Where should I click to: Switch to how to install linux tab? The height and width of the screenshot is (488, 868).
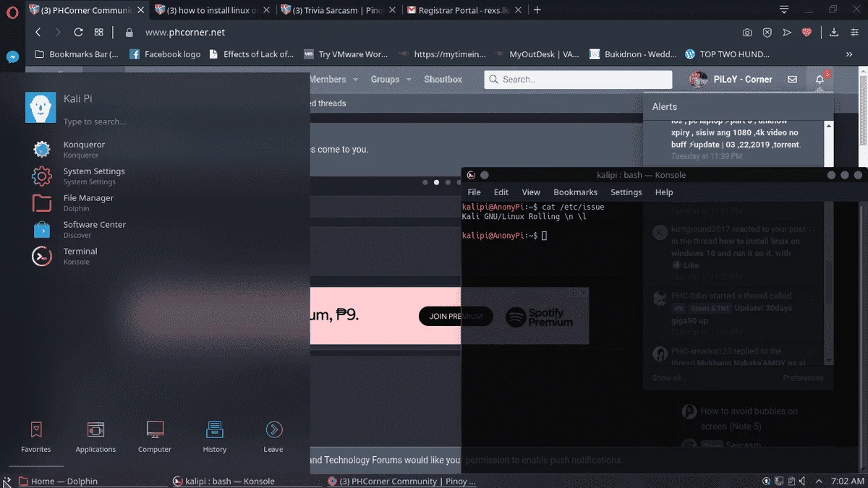(212, 10)
